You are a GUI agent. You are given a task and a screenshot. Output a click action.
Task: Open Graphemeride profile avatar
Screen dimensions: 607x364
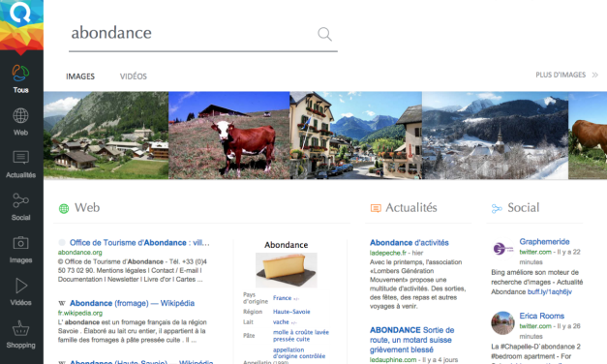[502, 249]
